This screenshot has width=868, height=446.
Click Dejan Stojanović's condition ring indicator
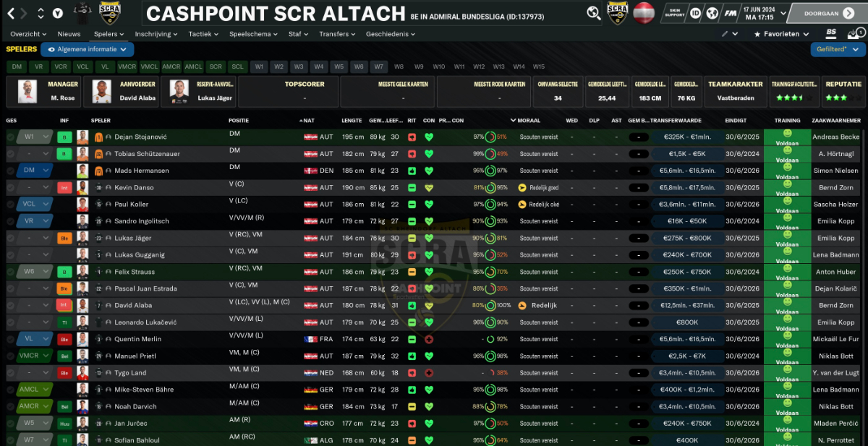pos(490,137)
